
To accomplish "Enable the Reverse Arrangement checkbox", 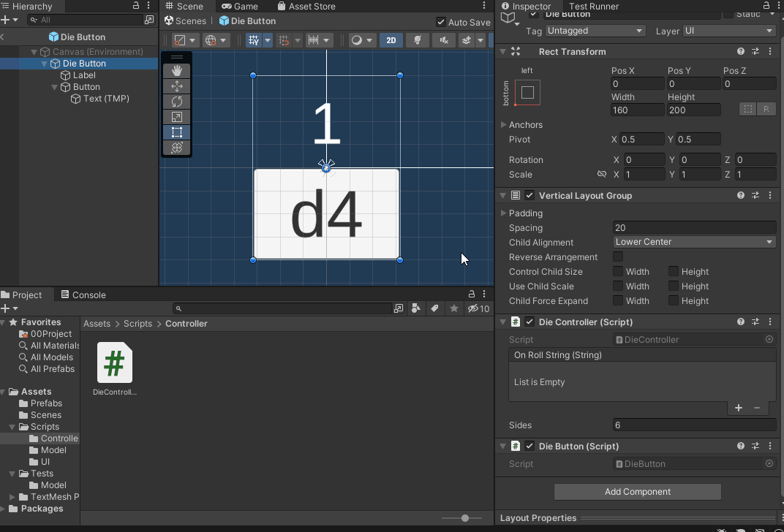I will tap(618, 256).
